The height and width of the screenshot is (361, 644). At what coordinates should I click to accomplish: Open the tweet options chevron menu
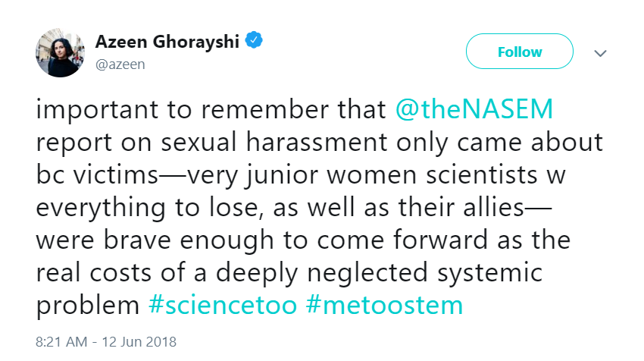[601, 53]
